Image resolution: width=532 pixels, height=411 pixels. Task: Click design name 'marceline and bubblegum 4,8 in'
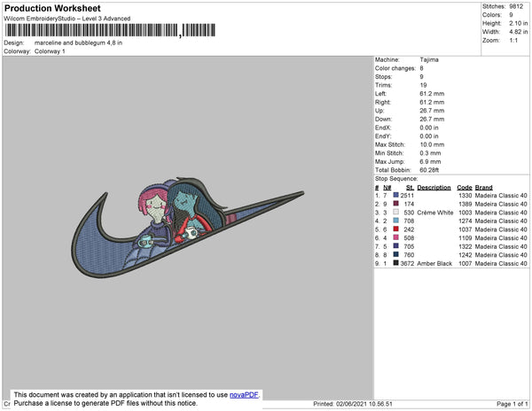tap(78, 43)
